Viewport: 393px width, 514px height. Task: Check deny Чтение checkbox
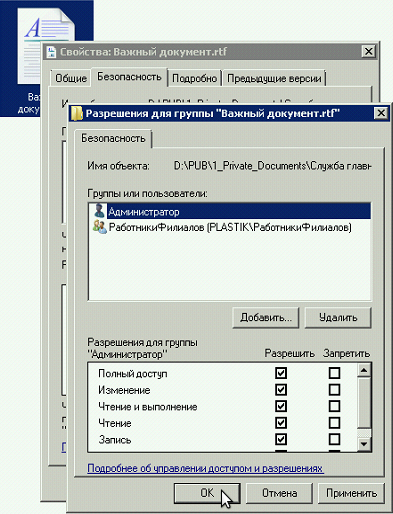(334, 423)
